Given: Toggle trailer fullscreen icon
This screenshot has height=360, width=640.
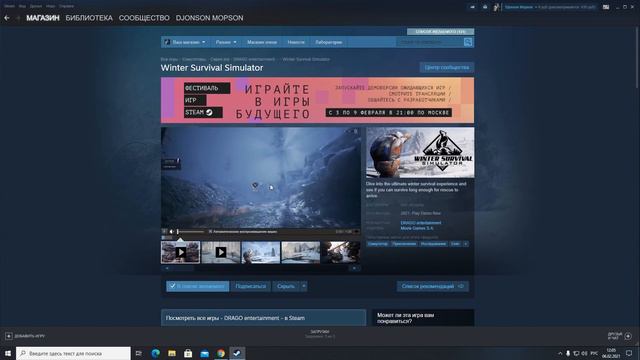Looking at the screenshot, I should (x=356, y=232).
